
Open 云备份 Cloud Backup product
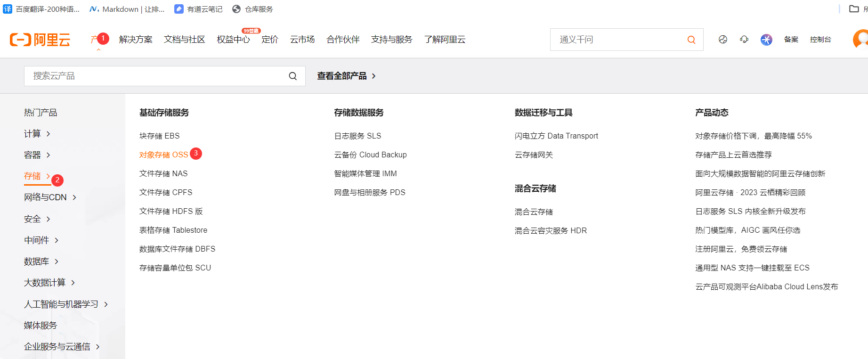click(x=371, y=155)
